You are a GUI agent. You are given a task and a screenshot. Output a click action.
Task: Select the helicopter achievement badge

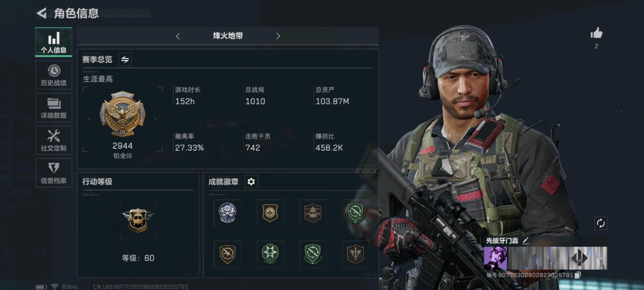[313, 213]
